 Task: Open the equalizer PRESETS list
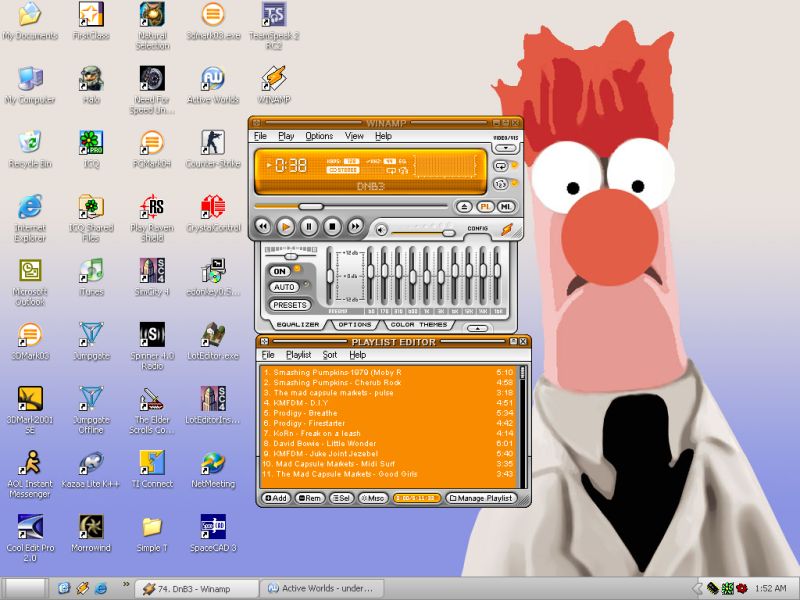pyautogui.click(x=289, y=305)
